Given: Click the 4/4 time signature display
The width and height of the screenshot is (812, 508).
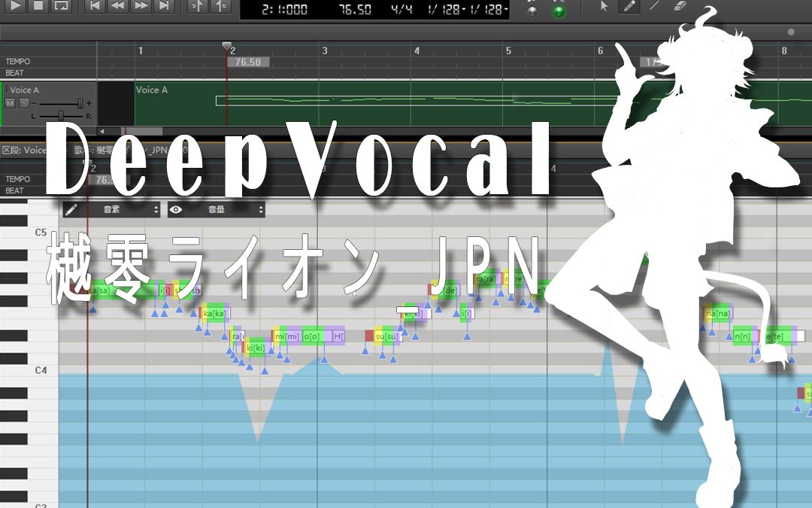Looking at the screenshot, I should [401, 9].
